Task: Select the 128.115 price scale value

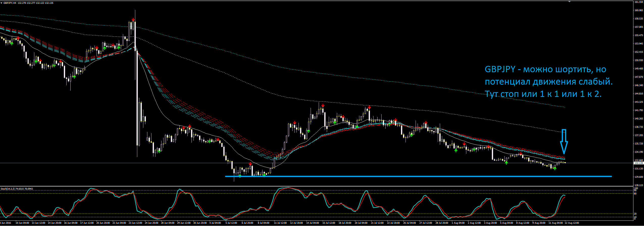Action: click(639, 185)
